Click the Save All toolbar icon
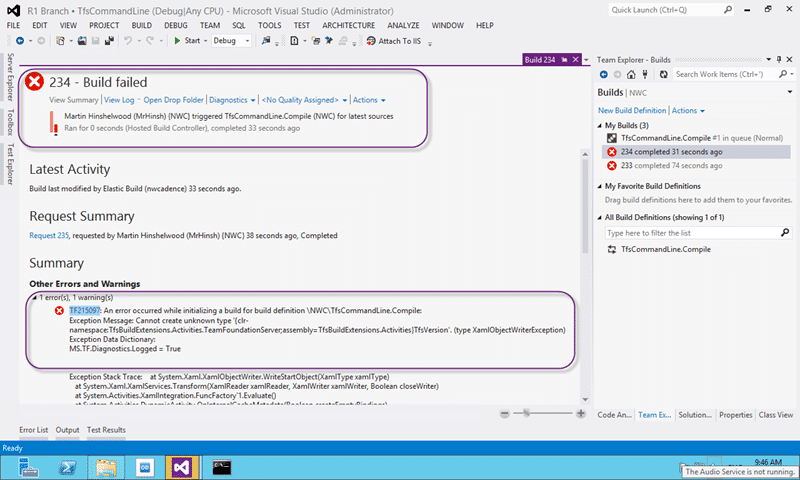Image resolution: width=800 pixels, height=480 pixels. coord(109,41)
